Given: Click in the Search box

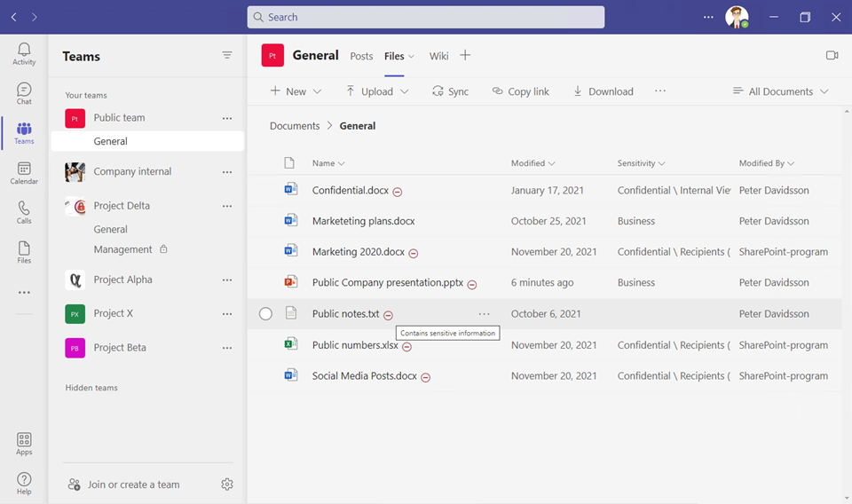Looking at the screenshot, I should point(426,17).
